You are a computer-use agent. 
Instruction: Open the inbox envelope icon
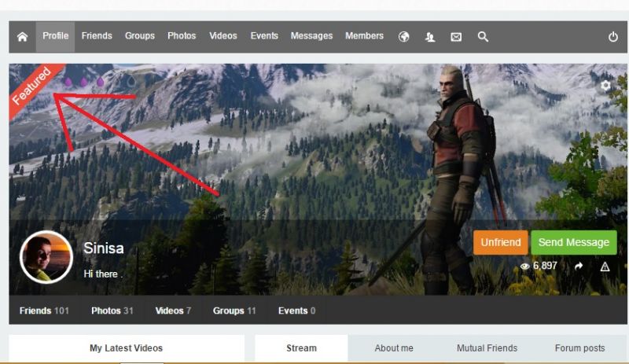tap(456, 37)
